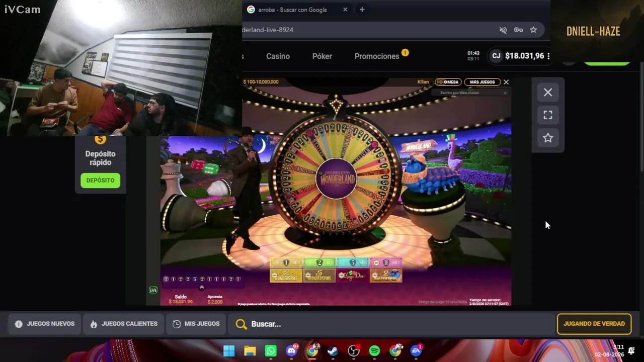Click the Wonderland wheel center logo
This screenshot has height=362, width=644.
[336, 178]
